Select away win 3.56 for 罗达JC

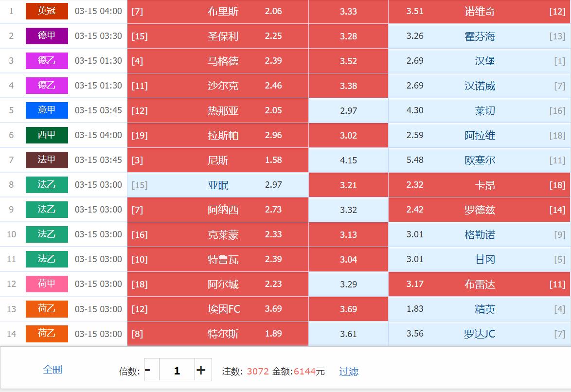(x=480, y=334)
